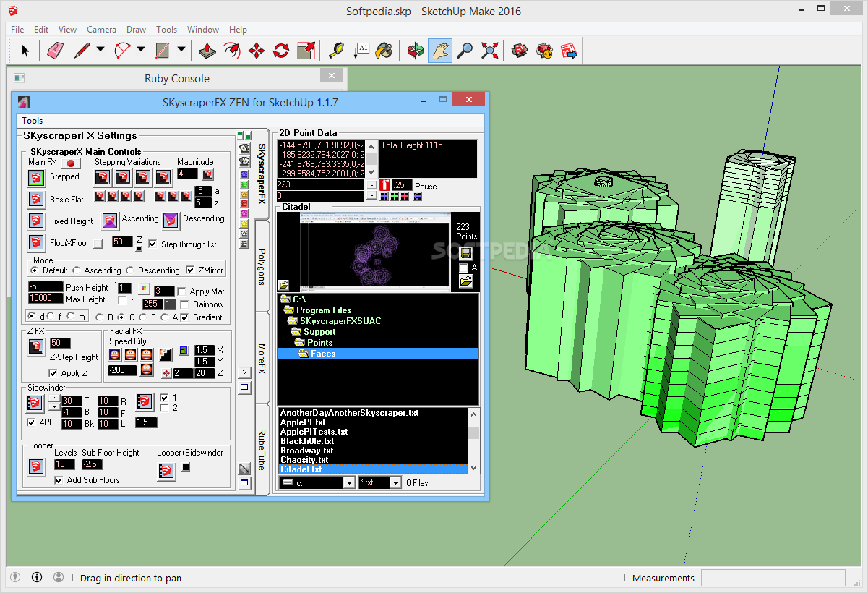Click the Fixed Height FX icon
The image size is (868, 593).
click(36, 221)
